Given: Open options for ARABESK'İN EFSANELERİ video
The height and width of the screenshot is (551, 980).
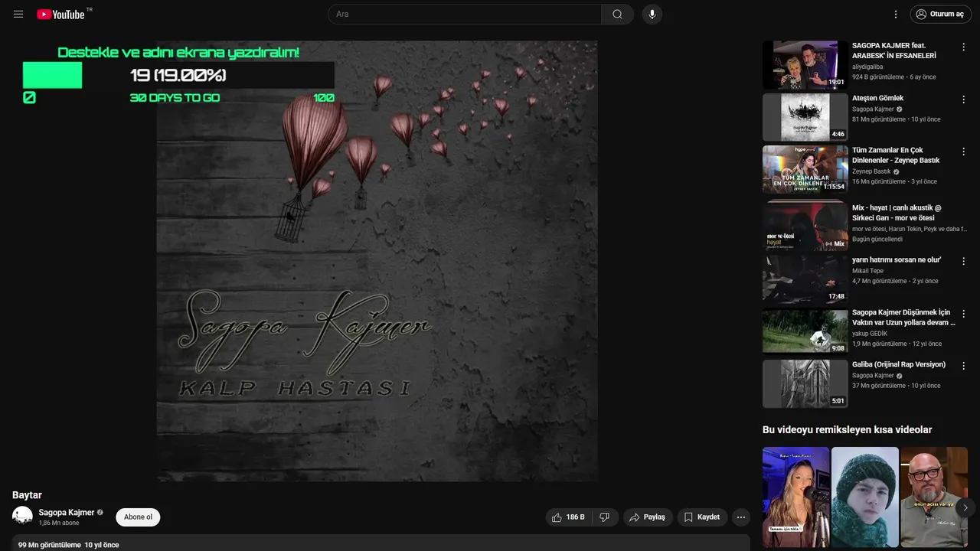Looking at the screenshot, I should (x=963, y=47).
